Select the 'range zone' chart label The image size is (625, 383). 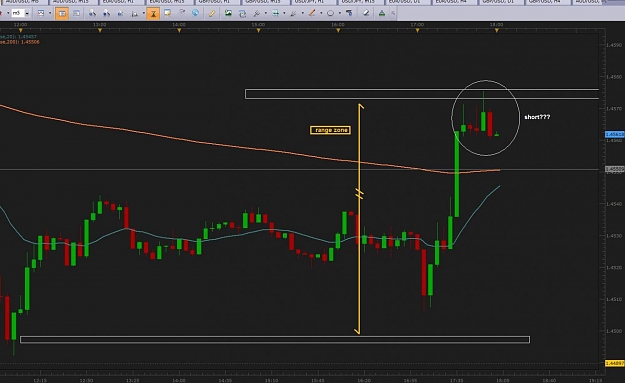click(x=330, y=130)
